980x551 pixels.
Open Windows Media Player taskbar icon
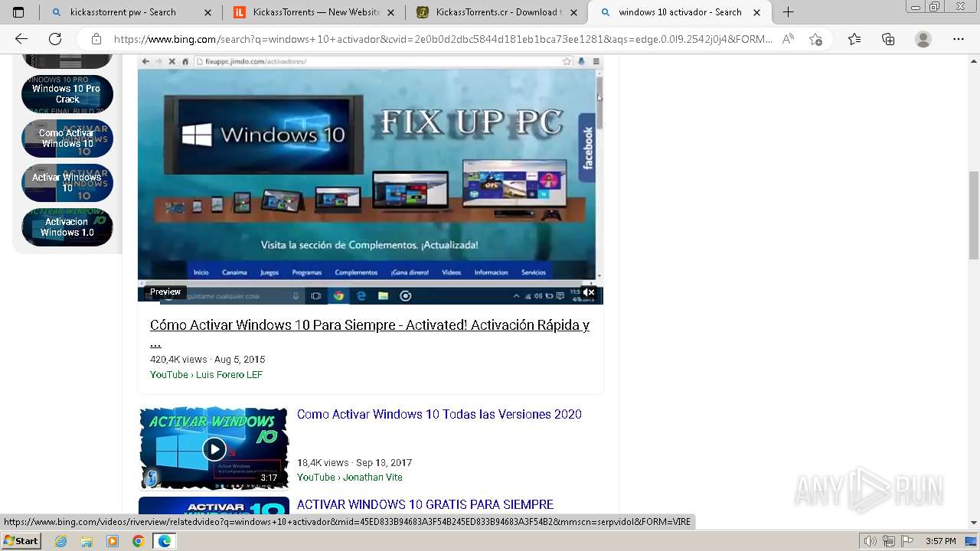click(x=113, y=541)
